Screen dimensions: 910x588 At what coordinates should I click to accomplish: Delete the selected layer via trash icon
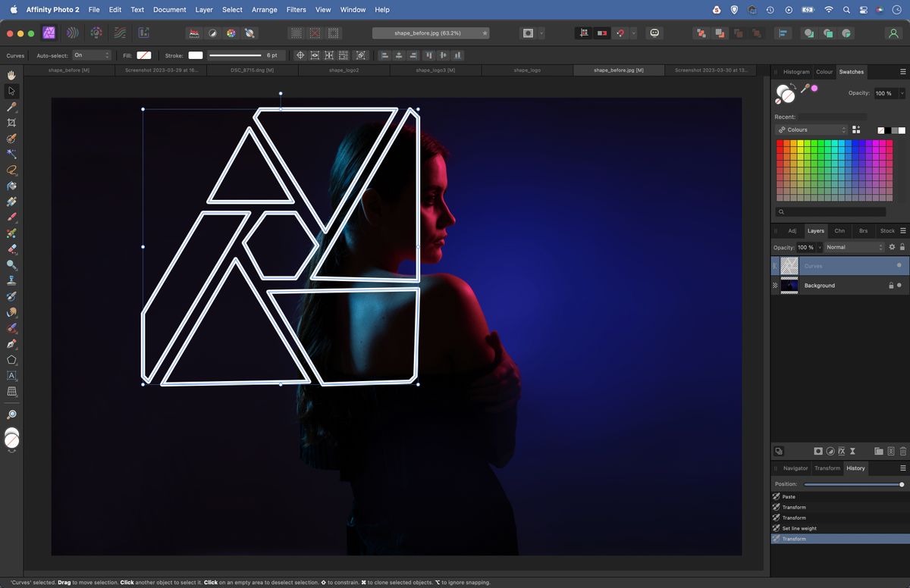point(903,451)
